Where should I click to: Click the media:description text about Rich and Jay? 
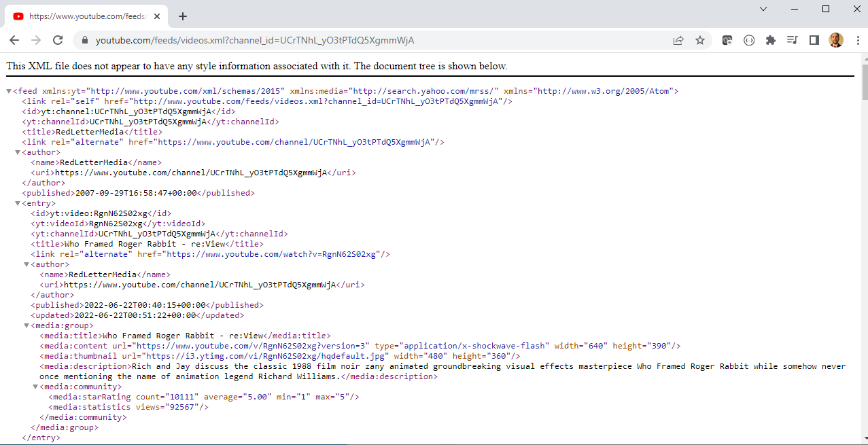442,371
